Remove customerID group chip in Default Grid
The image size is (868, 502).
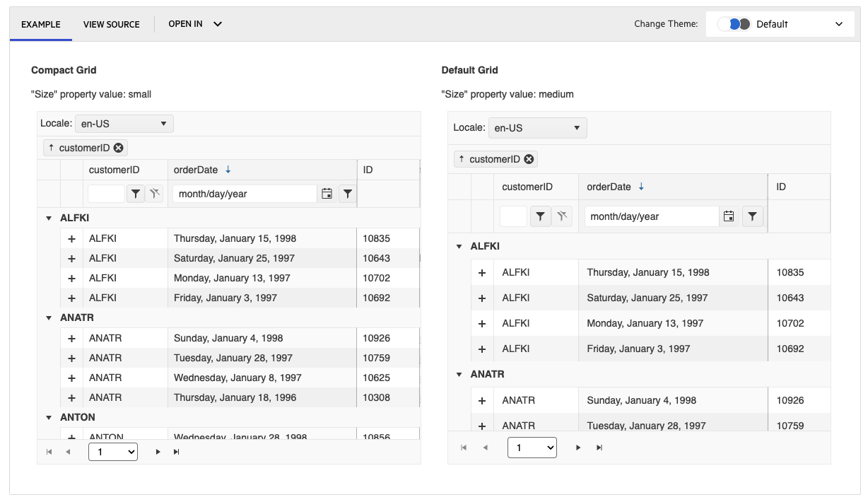[529, 159]
